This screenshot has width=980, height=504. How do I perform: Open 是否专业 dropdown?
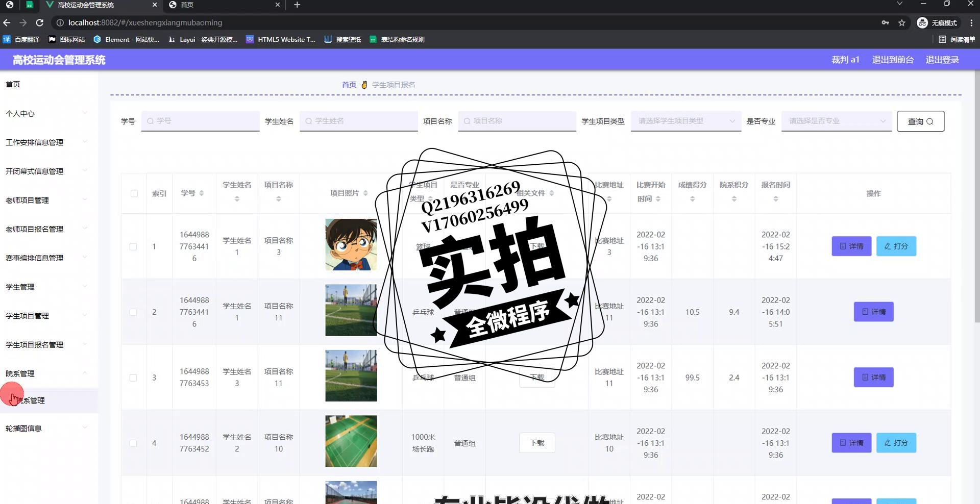point(837,121)
